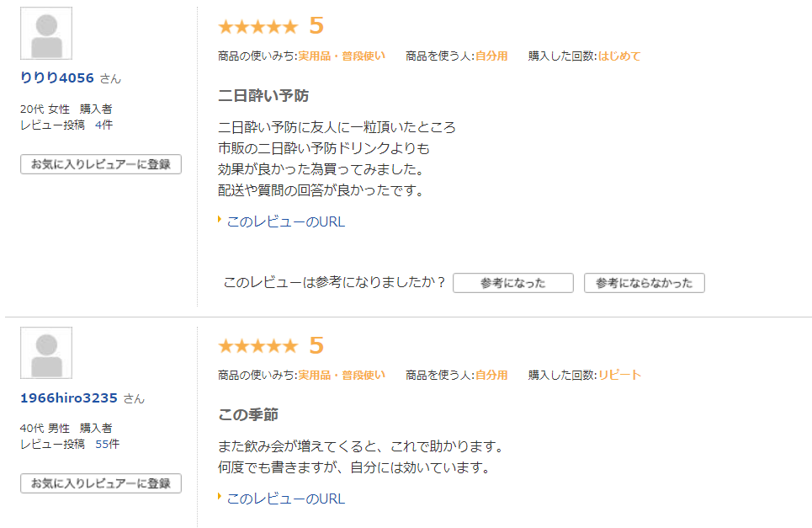Click arrow icon beside first このレビューのURL
Image resolution: width=812 pixels, height=528 pixels.
[220, 221]
